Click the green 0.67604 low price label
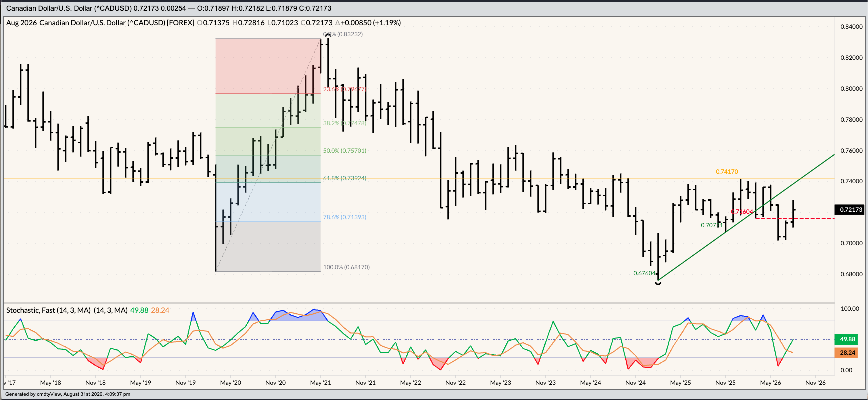This screenshot has height=400, width=868. (644, 273)
